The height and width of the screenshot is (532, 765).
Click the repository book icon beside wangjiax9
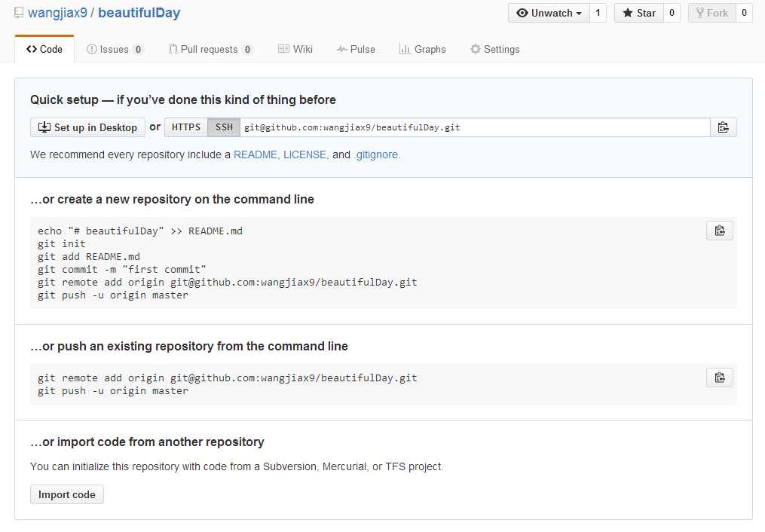click(x=19, y=13)
